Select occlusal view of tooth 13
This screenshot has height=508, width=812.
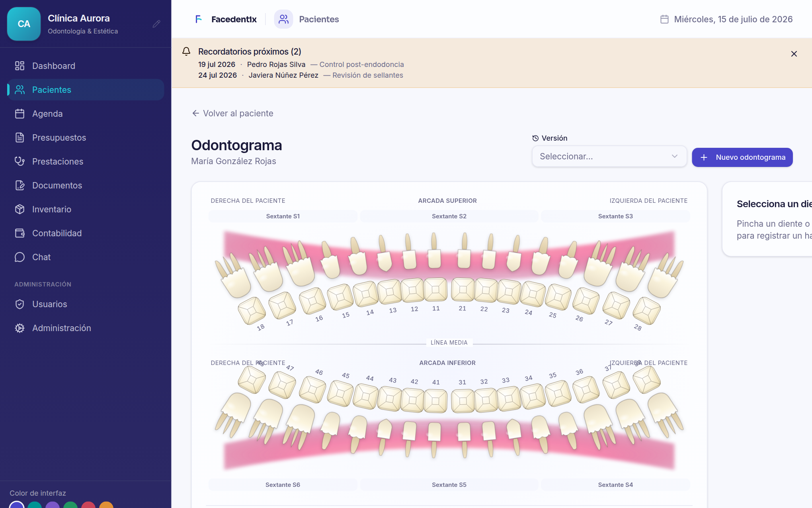(x=390, y=292)
